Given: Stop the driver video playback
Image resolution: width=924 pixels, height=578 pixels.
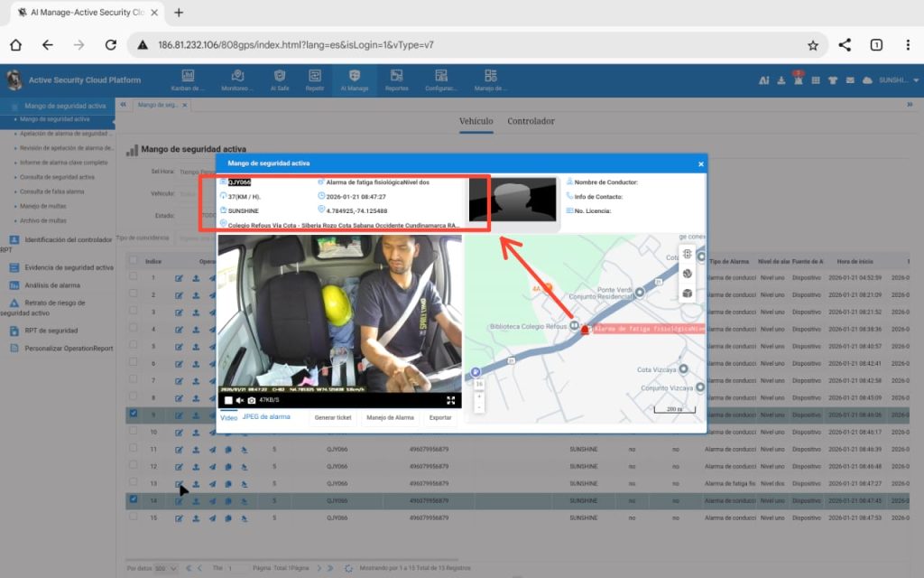Looking at the screenshot, I should [x=228, y=400].
